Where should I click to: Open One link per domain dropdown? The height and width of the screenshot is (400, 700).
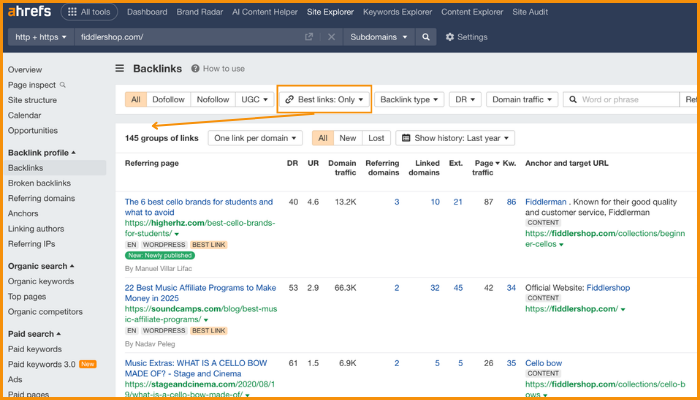click(x=255, y=138)
